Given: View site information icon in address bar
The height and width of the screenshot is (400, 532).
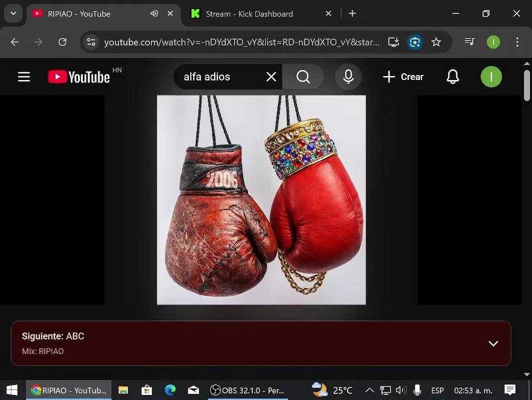Looking at the screenshot, I should pos(91,42).
